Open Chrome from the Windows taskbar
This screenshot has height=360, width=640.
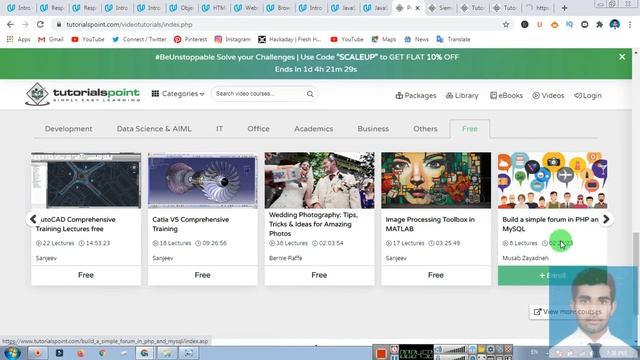[x=103, y=353]
